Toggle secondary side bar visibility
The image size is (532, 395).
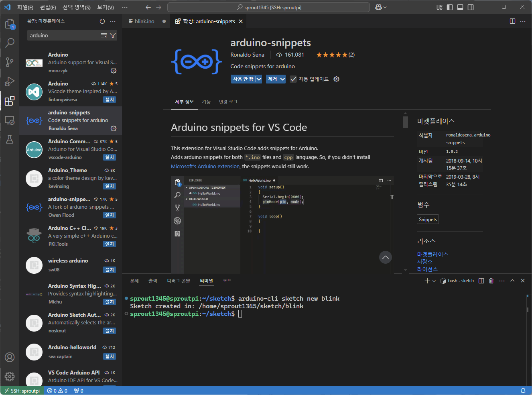click(471, 7)
